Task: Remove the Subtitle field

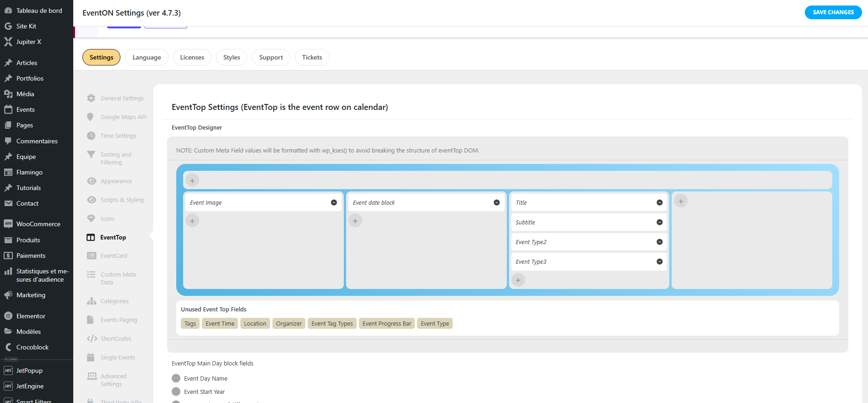Action: 660,222
